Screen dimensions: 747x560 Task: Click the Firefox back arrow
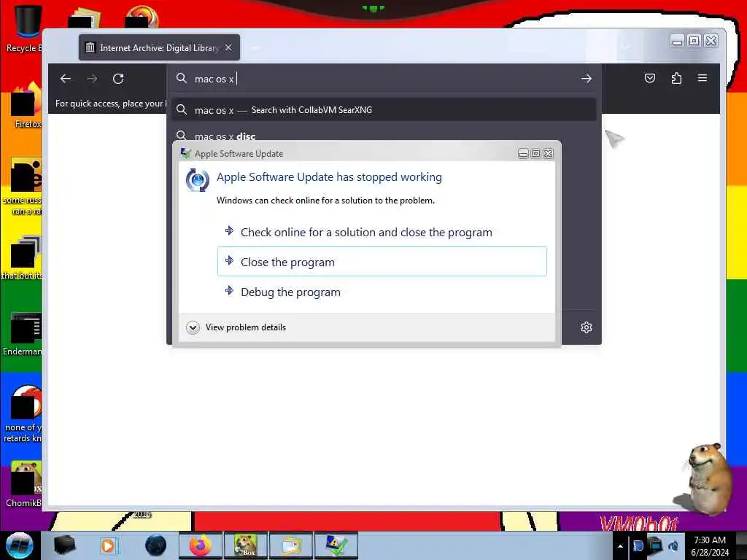[x=66, y=79]
